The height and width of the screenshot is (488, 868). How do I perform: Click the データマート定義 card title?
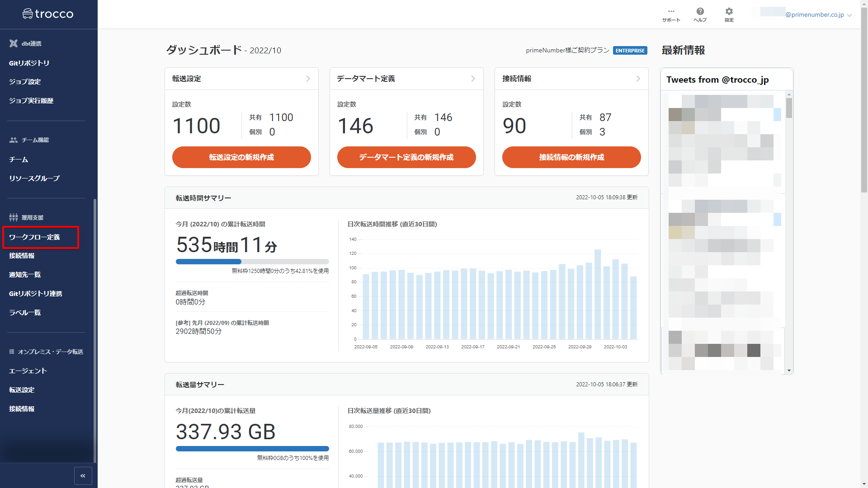366,79
